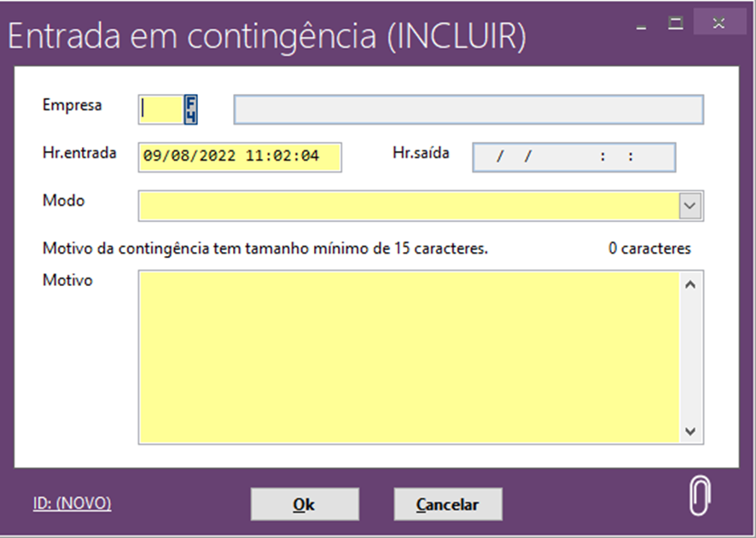Viewport: 756px width, 538px height.
Task: Open the ID: (NOVO) link
Action: 73,503
